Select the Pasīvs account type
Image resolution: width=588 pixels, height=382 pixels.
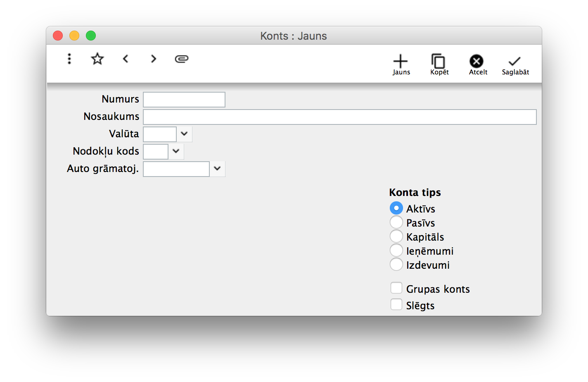396,222
